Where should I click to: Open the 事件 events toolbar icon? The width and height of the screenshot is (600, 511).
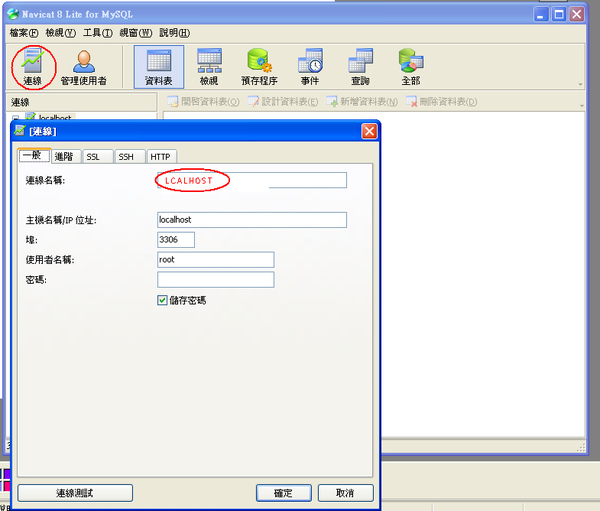pyautogui.click(x=310, y=67)
